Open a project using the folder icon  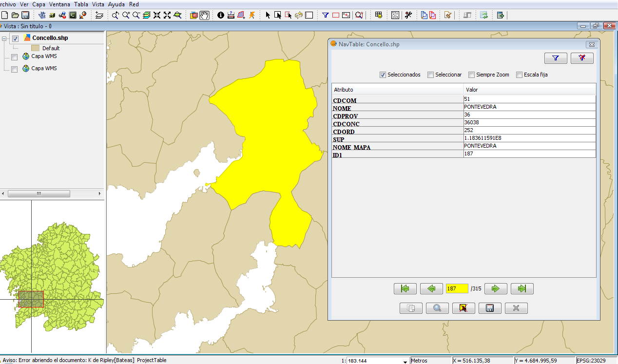pos(15,15)
